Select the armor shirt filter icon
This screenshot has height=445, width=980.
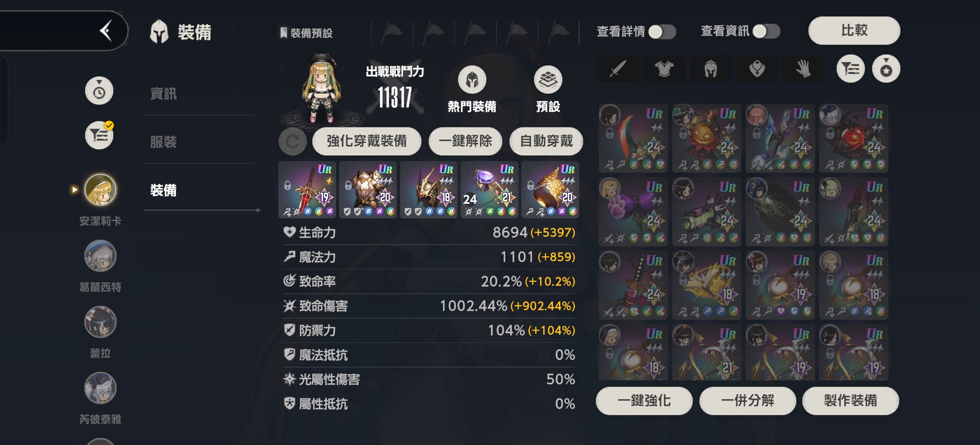point(664,68)
